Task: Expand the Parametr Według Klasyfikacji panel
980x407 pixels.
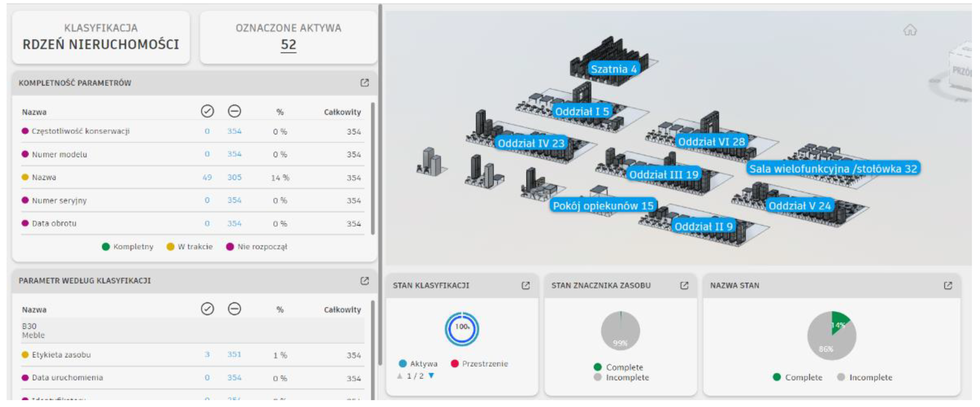Action: pyautogui.click(x=364, y=281)
